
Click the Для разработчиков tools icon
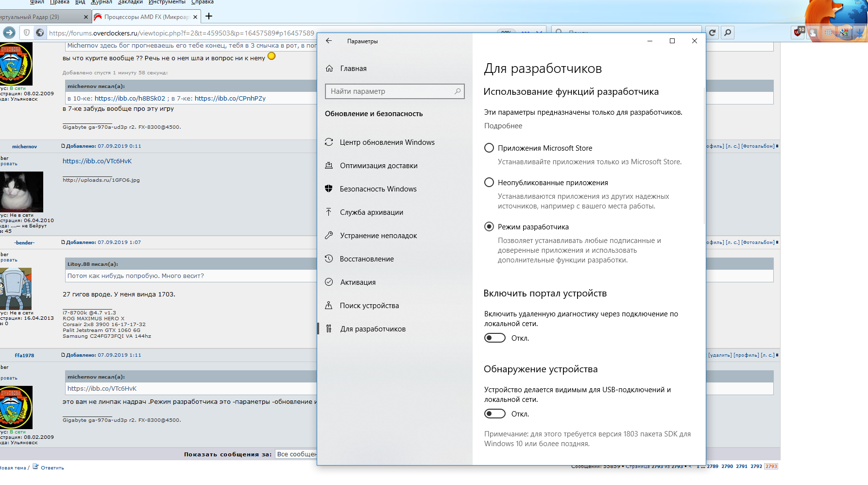coord(329,329)
